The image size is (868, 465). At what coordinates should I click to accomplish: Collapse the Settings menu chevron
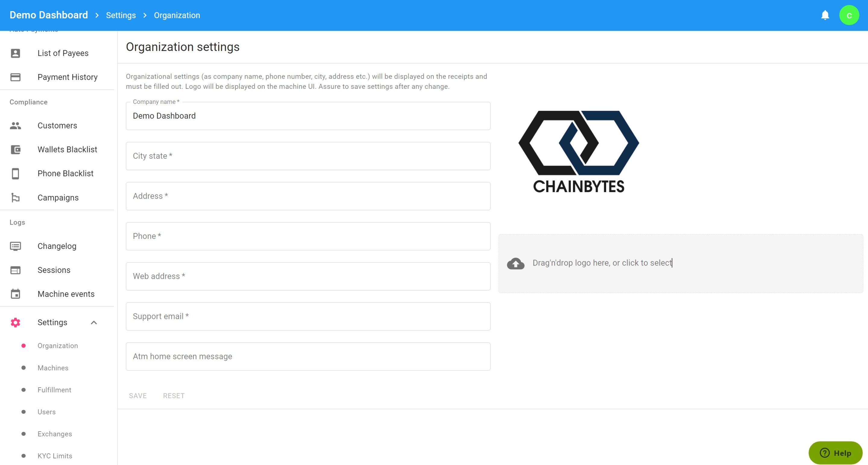pos(94,323)
